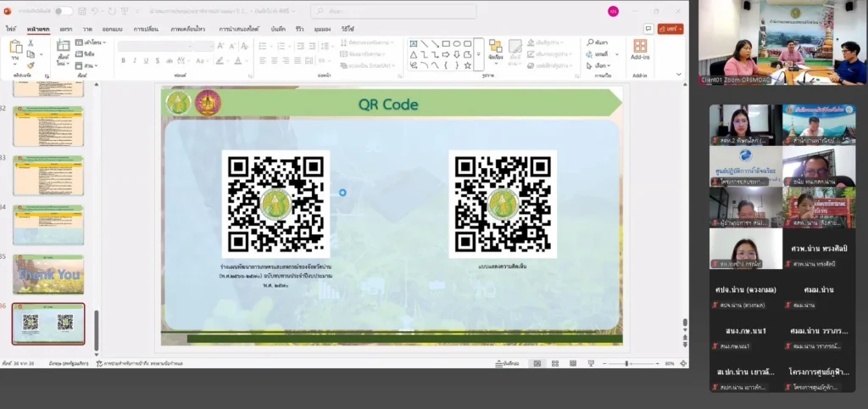Toggle the AutoSave switch

click(x=63, y=11)
